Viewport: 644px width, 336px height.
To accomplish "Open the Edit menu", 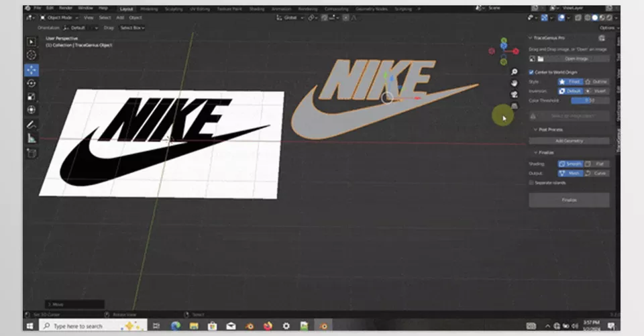I will click(x=50, y=8).
